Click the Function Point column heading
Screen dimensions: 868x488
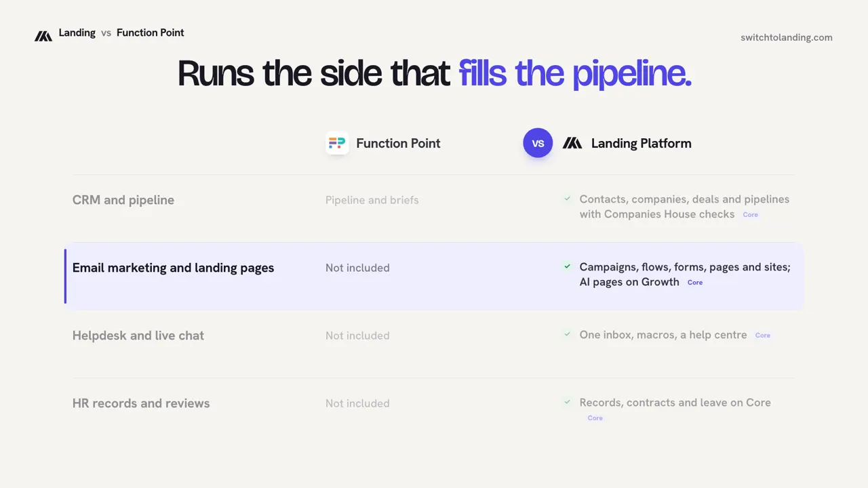[x=398, y=143]
